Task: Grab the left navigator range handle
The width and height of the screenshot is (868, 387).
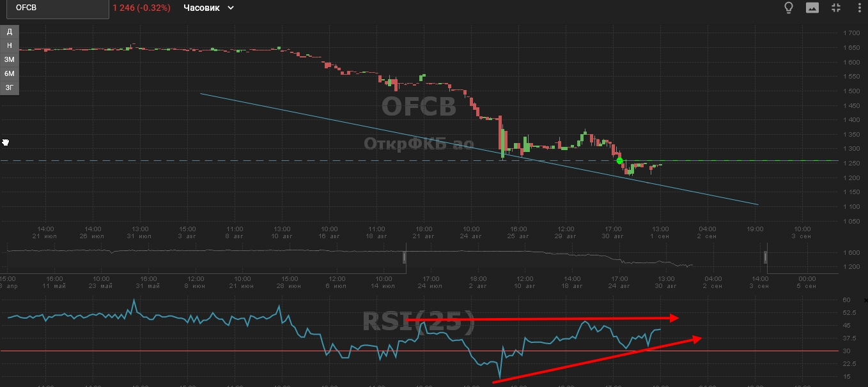Action: (x=404, y=257)
